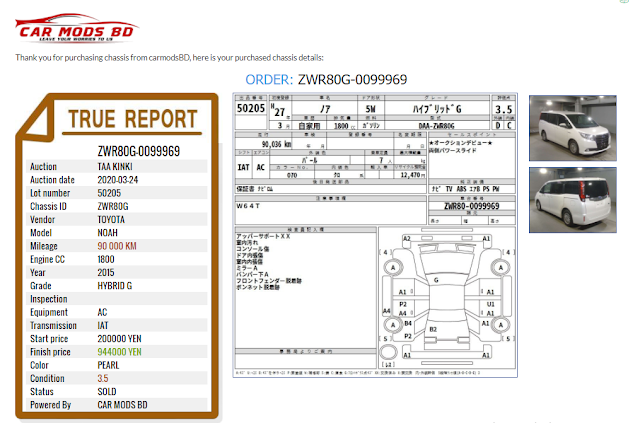Click the car damage diagram
The image size is (640, 423).
coord(447,298)
